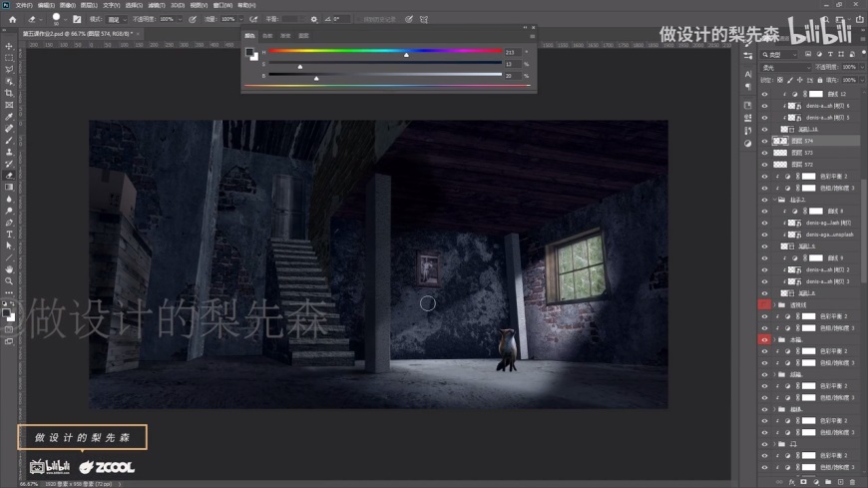The width and height of the screenshot is (868, 488).
Task: Open the 图层(L) menu
Action: 89,5
